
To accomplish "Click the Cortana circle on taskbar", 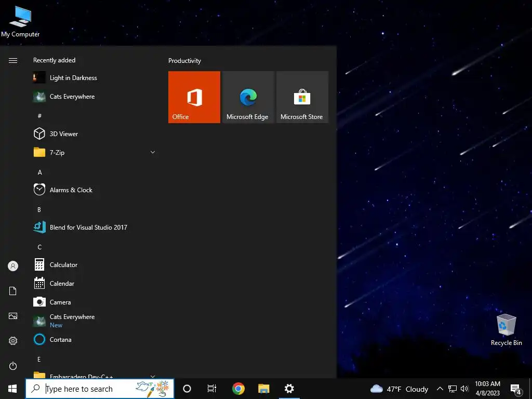I will coord(187,389).
